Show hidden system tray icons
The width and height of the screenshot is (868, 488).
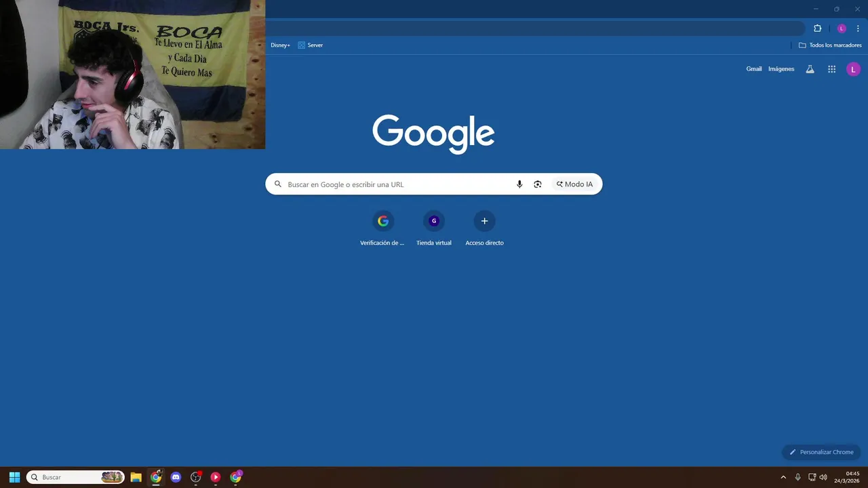pyautogui.click(x=783, y=477)
